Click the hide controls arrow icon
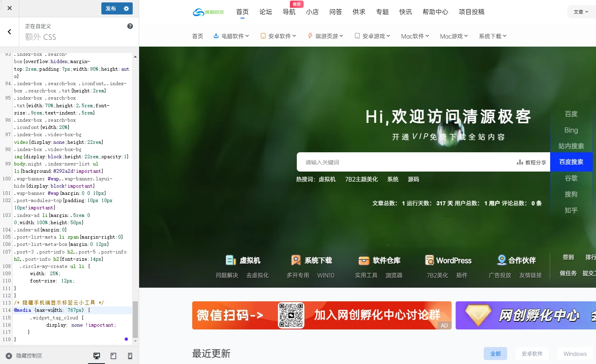This screenshot has width=596, height=364. point(9,356)
